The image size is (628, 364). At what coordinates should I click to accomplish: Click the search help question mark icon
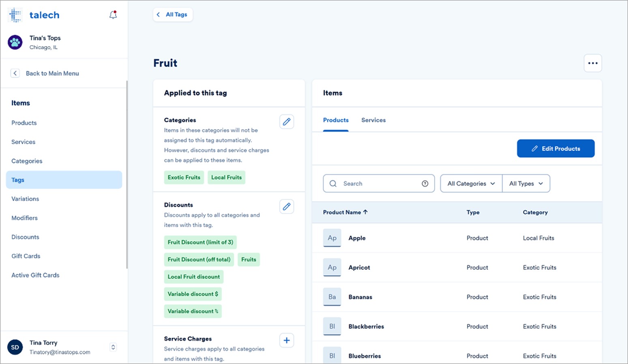pos(425,183)
